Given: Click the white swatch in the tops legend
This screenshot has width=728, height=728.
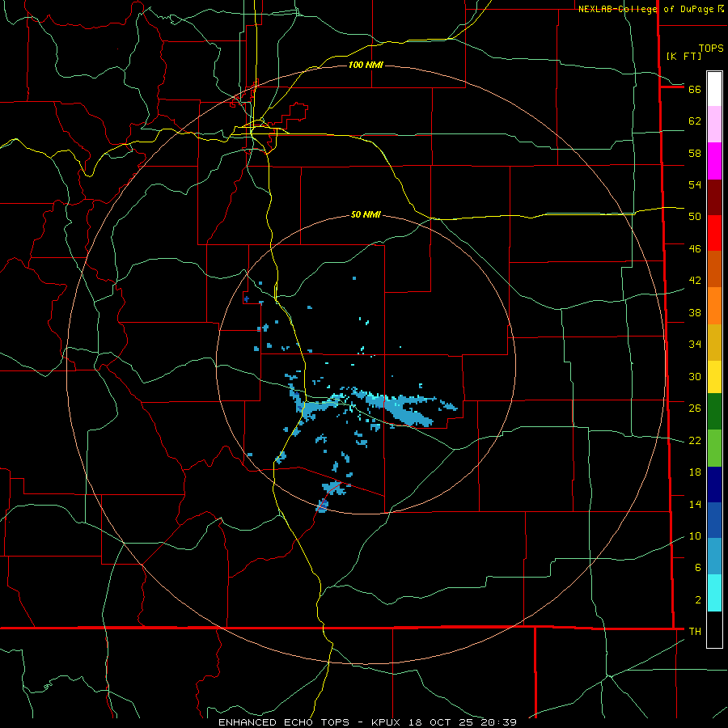Looking at the screenshot, I should 714,89.
